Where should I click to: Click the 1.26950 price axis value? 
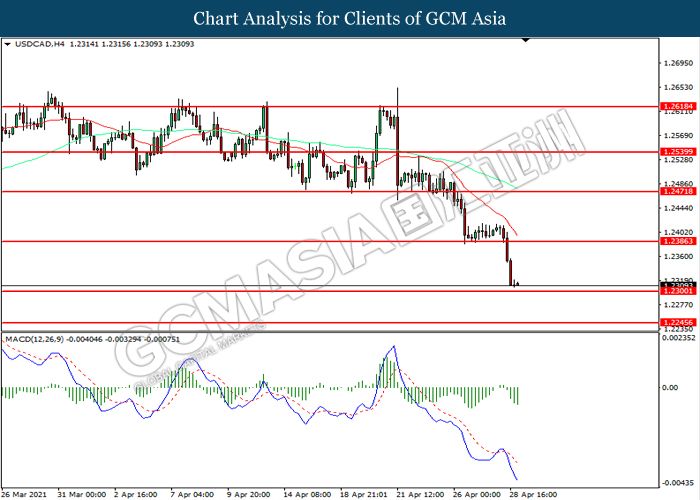coord(679,63)
